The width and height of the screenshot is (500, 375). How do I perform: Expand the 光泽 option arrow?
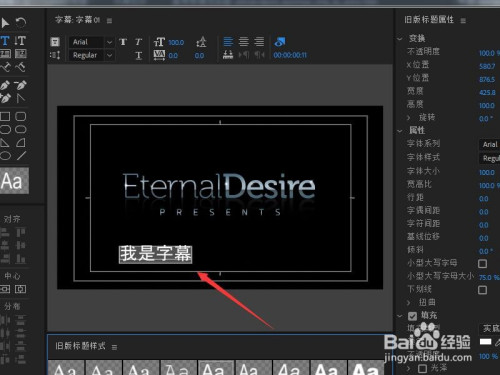pos(409,368)
